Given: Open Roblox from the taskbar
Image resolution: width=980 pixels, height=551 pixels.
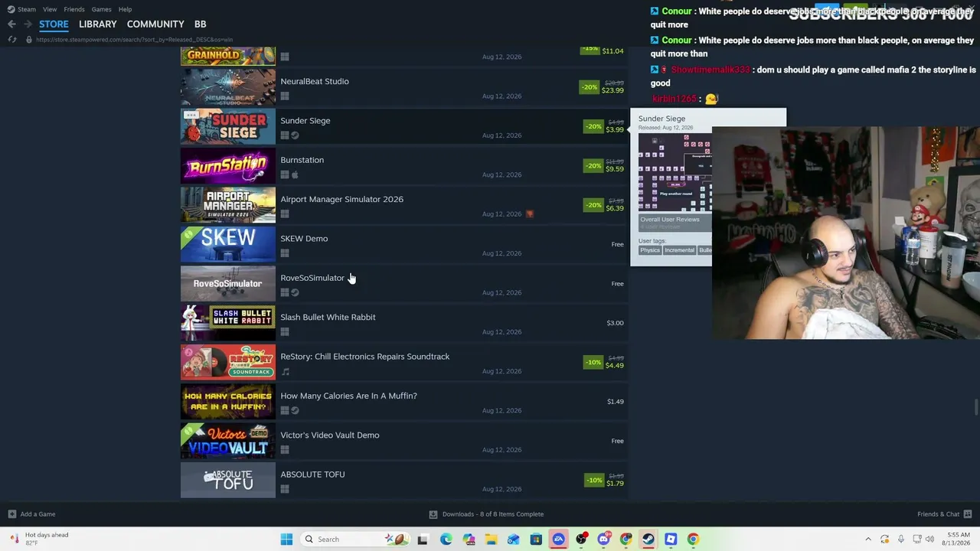Looking at the screenshot, I should [x=671, y=540].
